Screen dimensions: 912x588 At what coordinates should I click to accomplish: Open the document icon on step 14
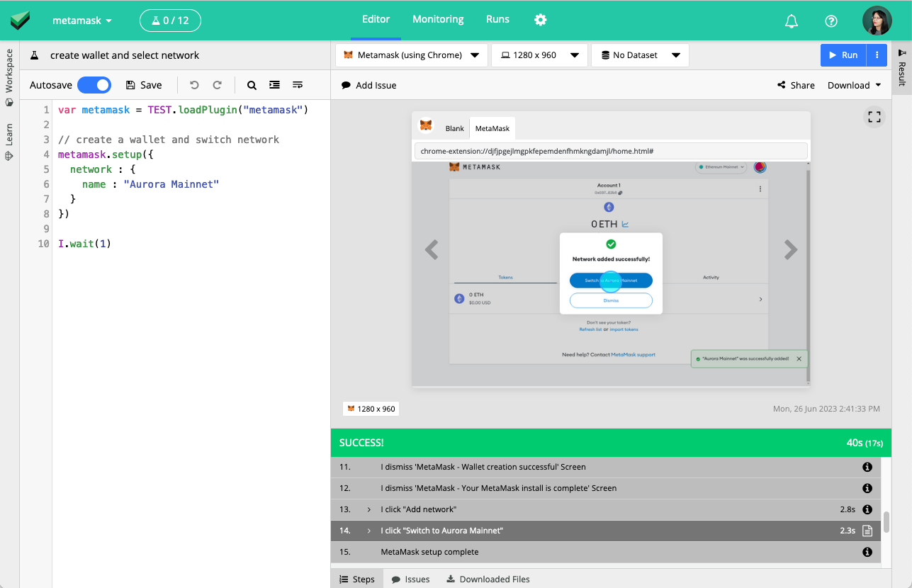tap(867, 531)
